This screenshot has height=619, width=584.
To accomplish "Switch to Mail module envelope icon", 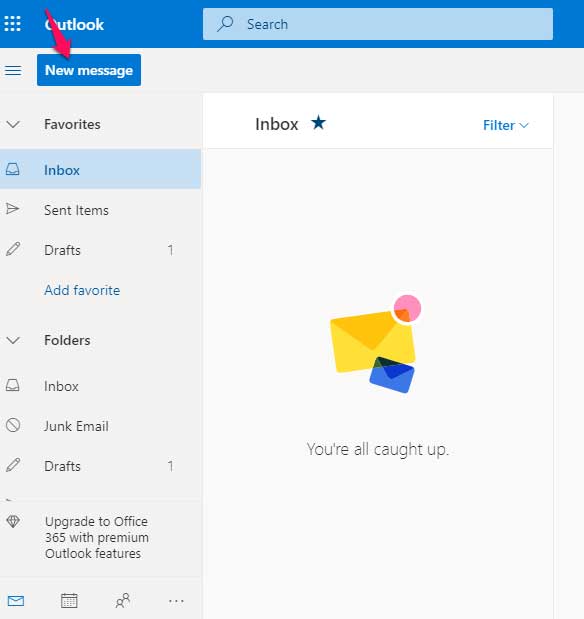I will tap(16, 601).
